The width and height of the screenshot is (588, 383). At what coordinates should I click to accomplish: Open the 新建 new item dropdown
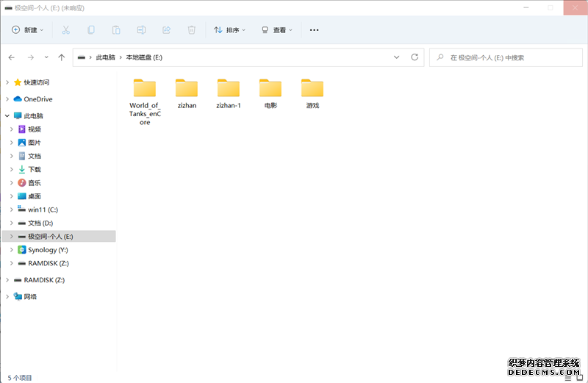click(28, 30)
